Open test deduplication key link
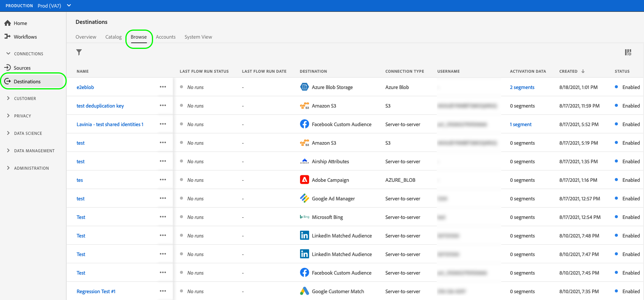The width and height of the screenshot is (644, 300). (x=100, y=106)
